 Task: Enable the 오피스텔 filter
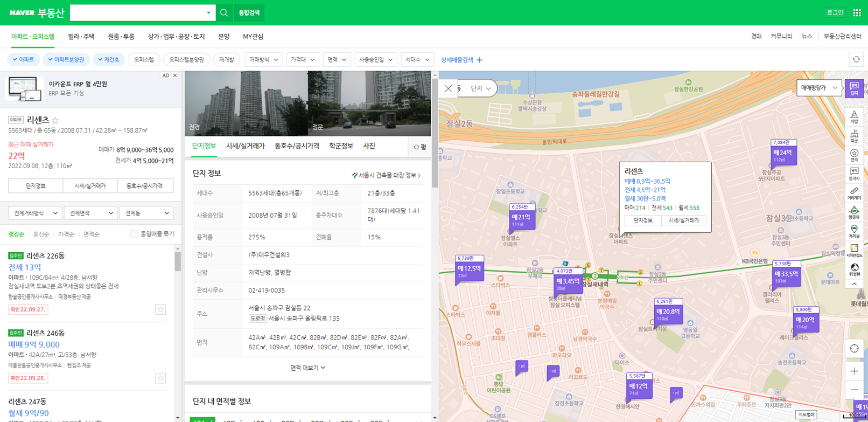144,60
